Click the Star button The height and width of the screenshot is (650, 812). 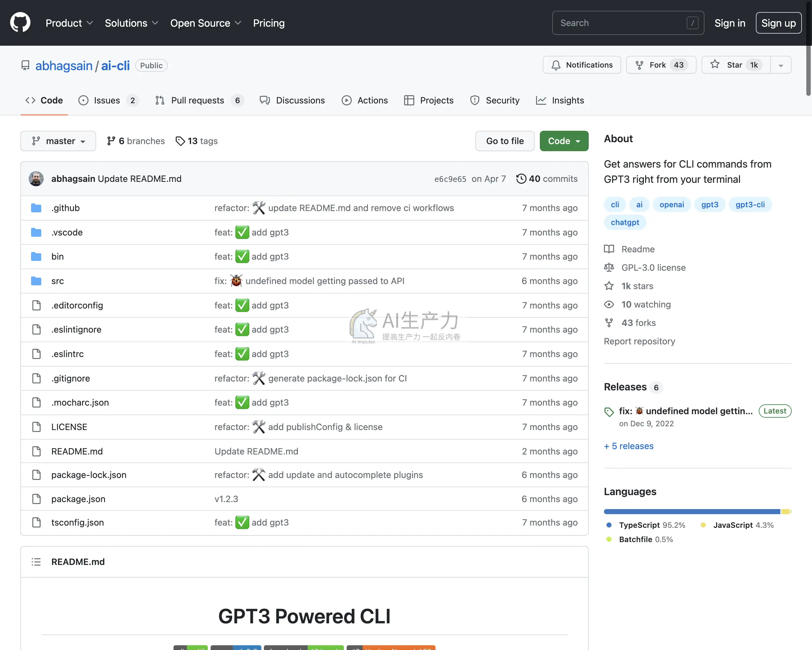(736, 65)
